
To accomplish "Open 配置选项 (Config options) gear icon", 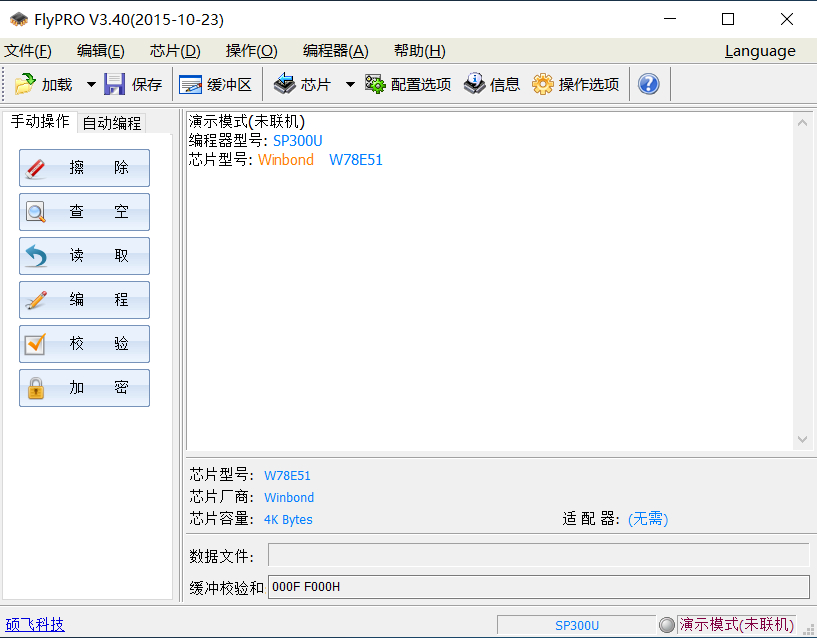I will click(375, 85).
